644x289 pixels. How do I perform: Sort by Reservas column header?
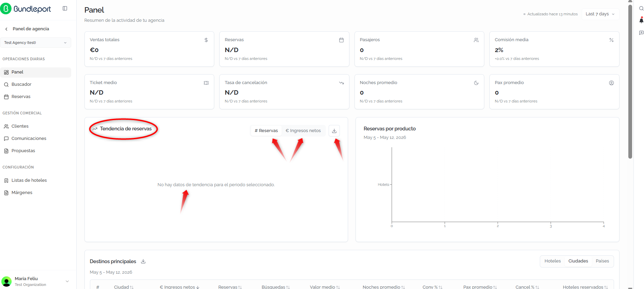click(230, 287)
